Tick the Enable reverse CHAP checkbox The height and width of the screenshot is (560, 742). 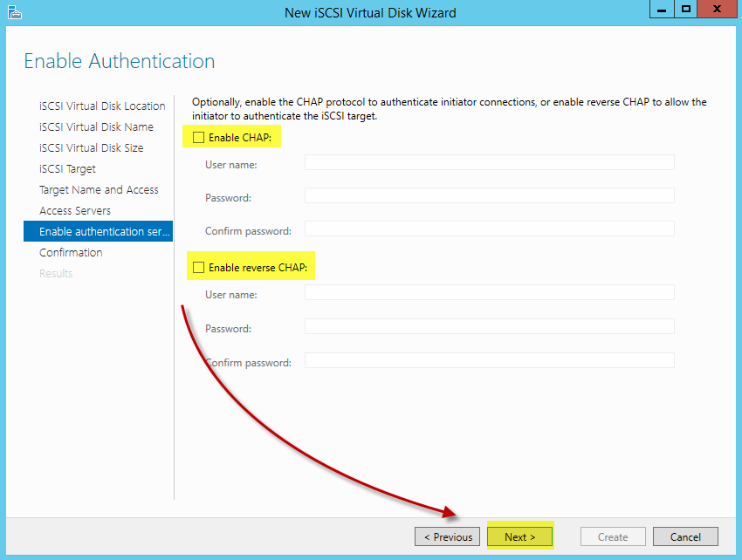click(198, 267)
